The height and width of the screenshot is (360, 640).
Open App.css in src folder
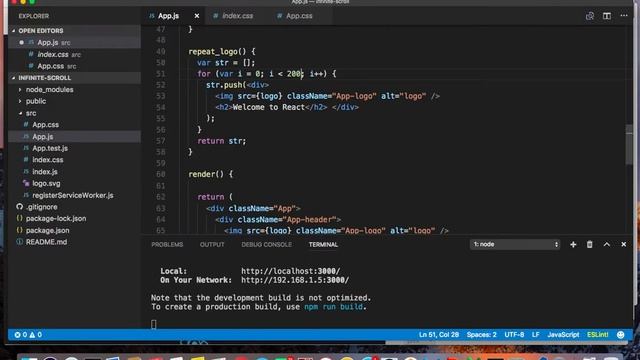pos(74,125)
